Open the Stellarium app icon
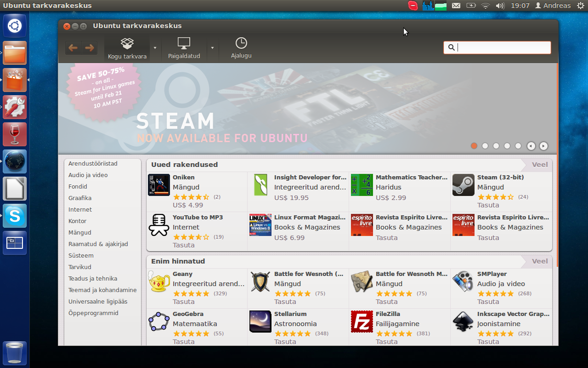 click(x=260, y=322)
